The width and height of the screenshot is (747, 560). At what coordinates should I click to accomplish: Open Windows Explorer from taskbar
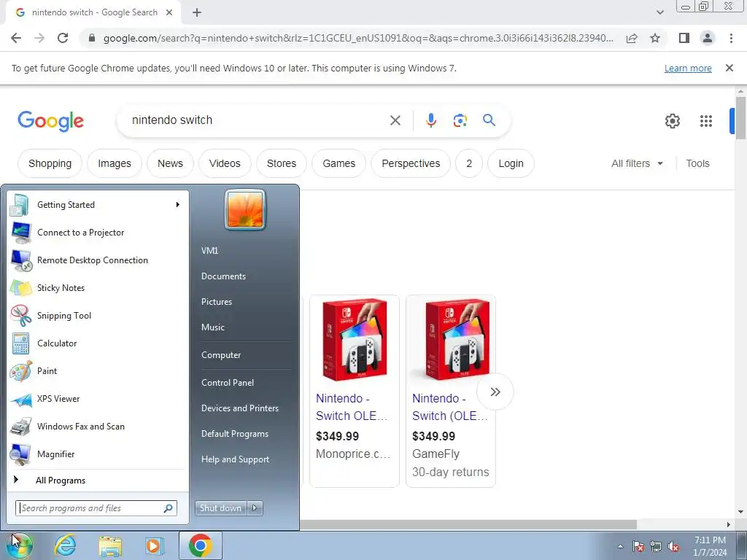tap(110, 545)
